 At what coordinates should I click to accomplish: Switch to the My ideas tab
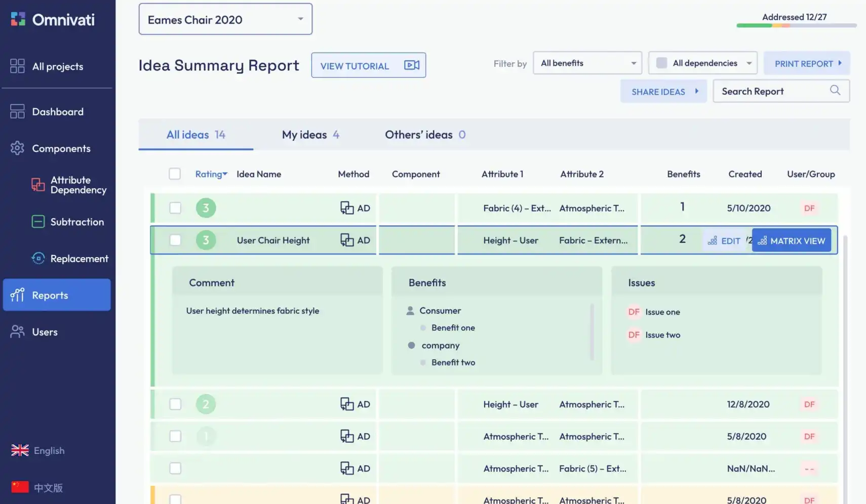(x=310, y=135)
